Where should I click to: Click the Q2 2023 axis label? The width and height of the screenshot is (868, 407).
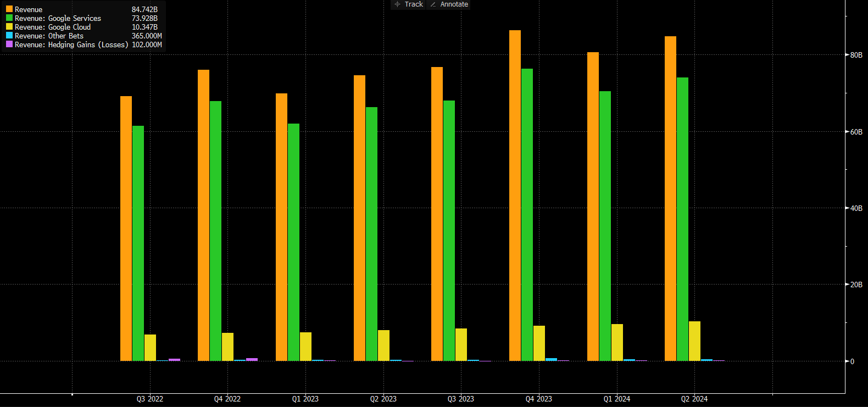coord(383,399)
